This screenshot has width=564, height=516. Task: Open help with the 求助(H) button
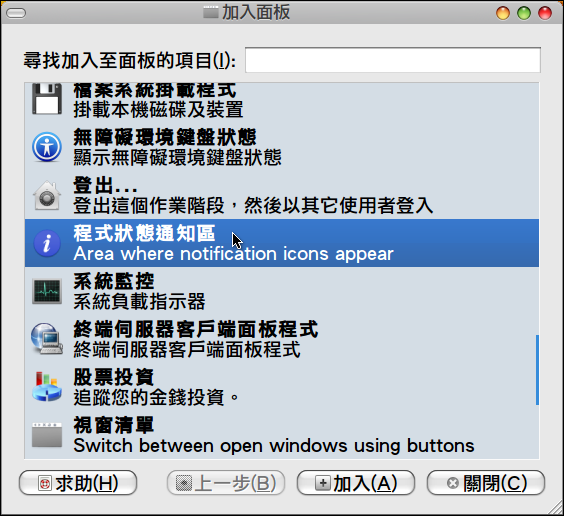(x=78, y=483)
